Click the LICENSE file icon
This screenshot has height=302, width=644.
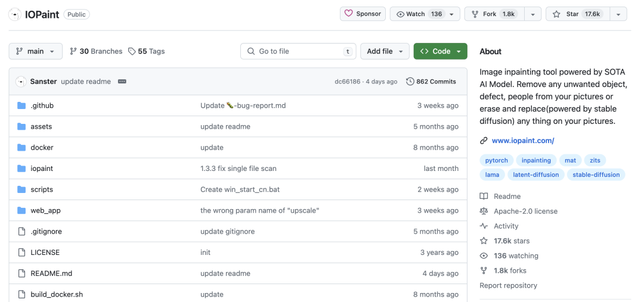[22, 253]
